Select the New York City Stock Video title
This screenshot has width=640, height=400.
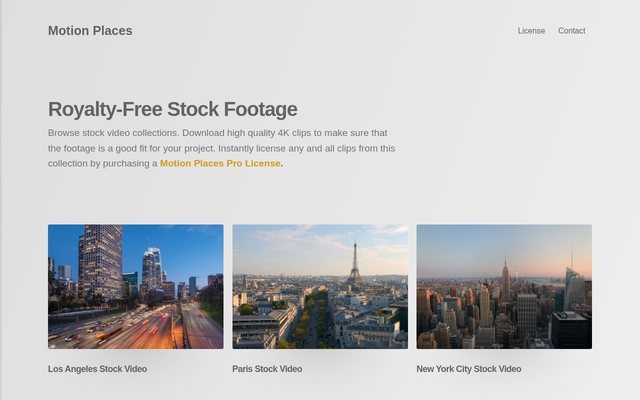click(x=469, y=369)
